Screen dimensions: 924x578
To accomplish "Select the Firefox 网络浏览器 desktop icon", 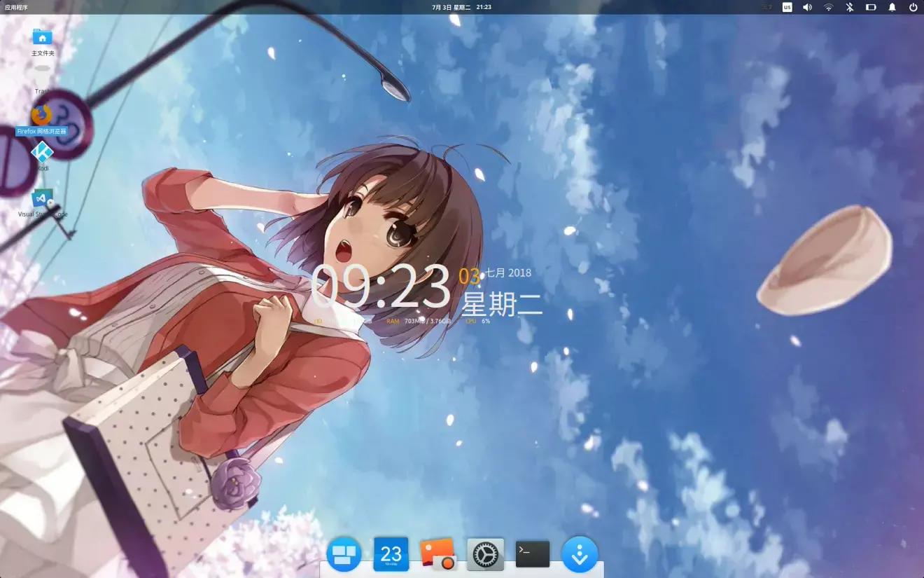I will point(42,115).
